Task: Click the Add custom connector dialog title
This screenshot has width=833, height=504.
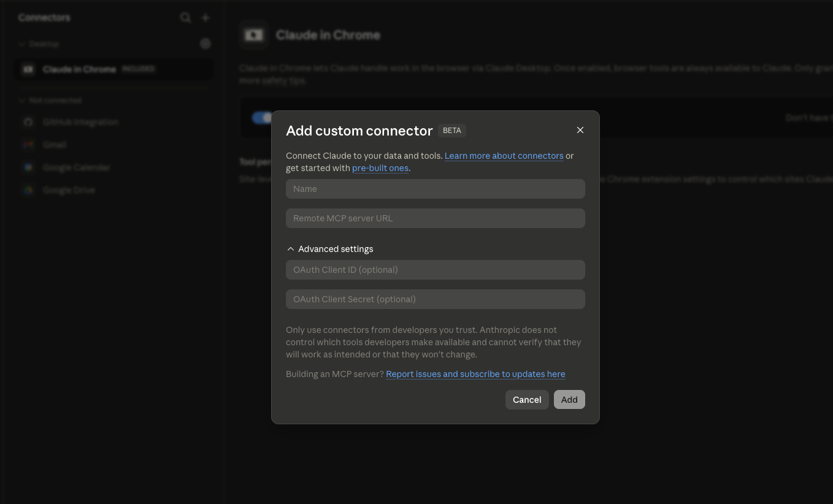Action: (359, 131)
